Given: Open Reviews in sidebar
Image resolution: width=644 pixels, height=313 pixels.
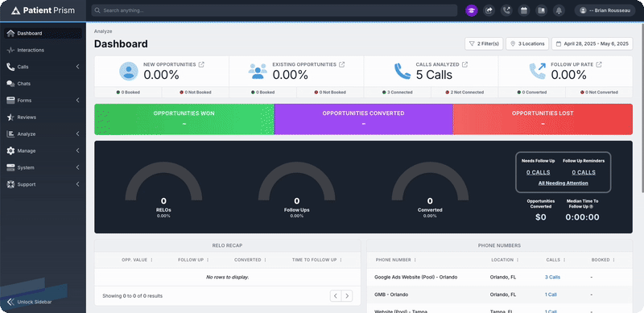Looking at the screenshot, I should click(43, 117).
